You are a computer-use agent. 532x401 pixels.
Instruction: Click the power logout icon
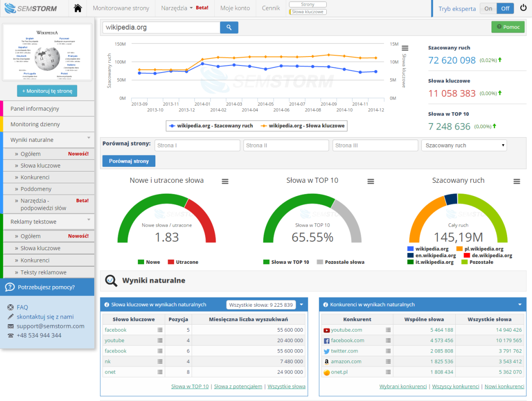[x=523, y=8]
